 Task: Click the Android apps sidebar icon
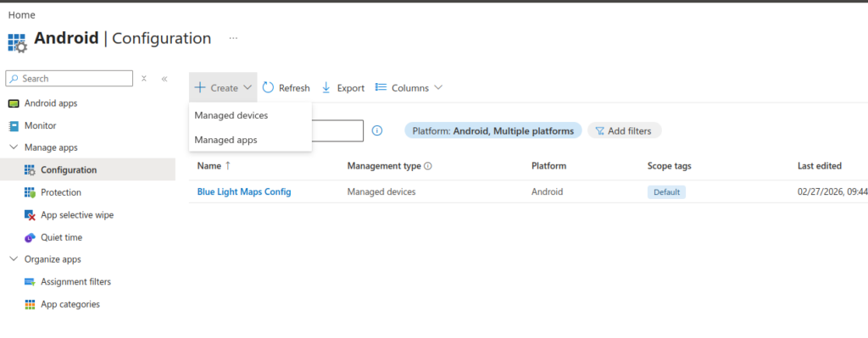click(14, 103)
